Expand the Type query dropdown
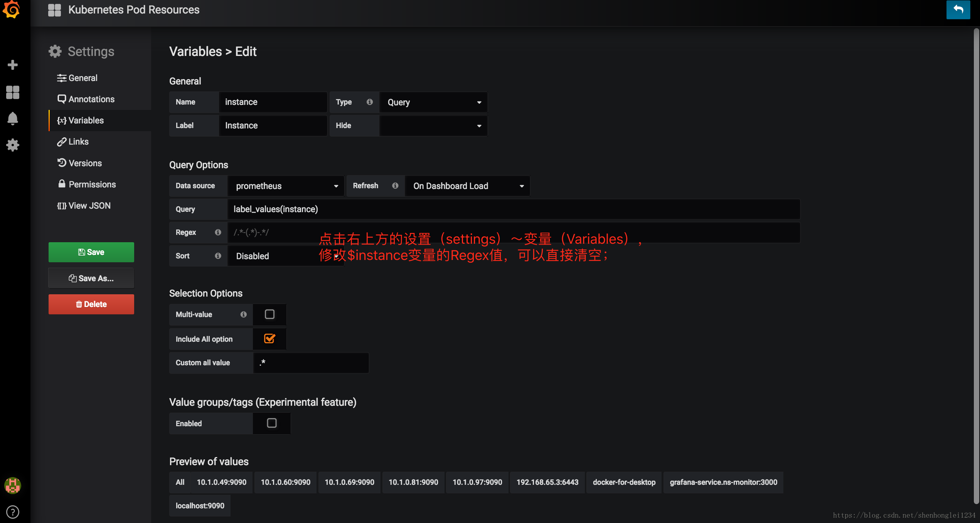The width and height of the screenshot is (980, 523). coord(432,102)
